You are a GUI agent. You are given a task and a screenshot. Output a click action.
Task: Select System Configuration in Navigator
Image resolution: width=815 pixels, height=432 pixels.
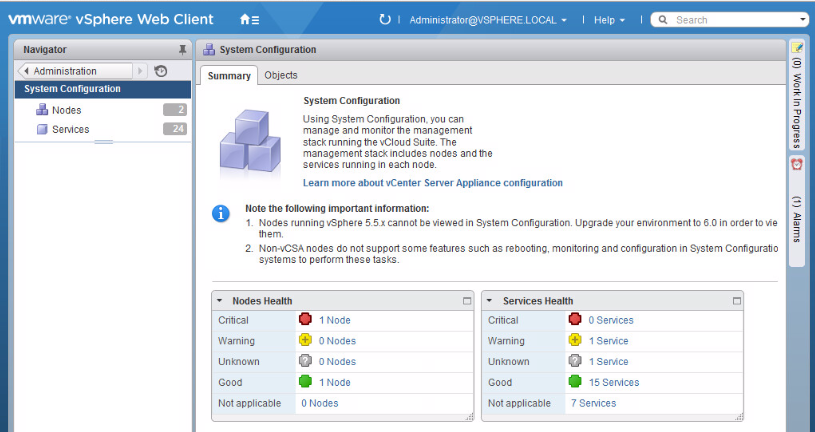(x=103, y=89)
